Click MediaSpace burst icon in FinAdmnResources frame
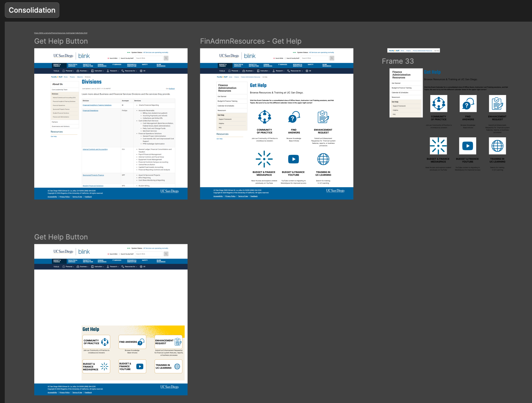532x403 pixels. pos(264,159)
